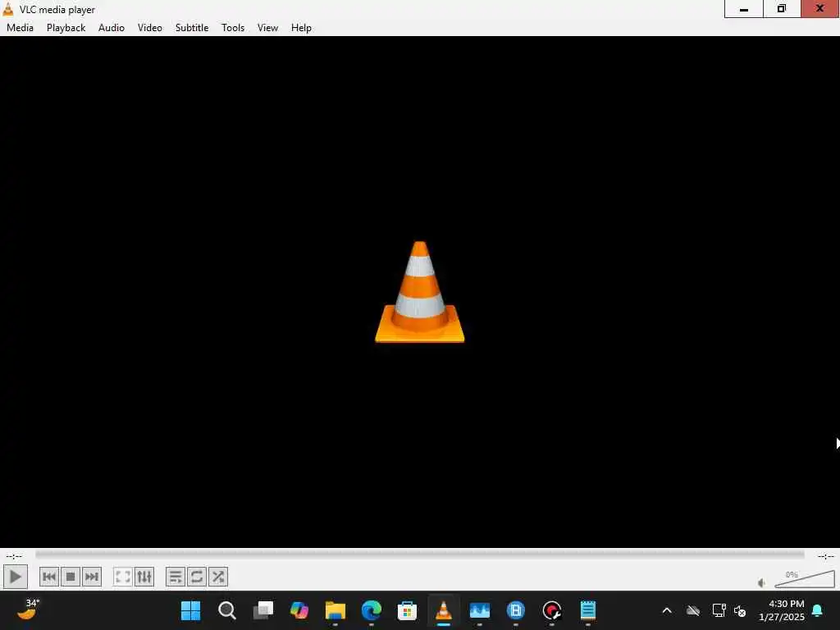Image resolution: width=840 pixels, height=630 pixels.
Task: Open Windows taskbar search
Action: (x=227, y=610)
